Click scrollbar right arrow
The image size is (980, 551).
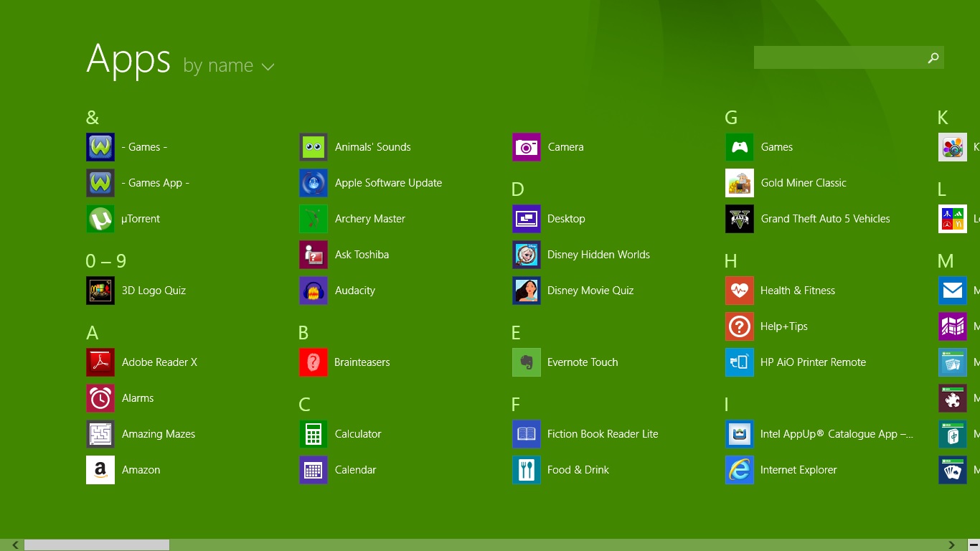pyautogui.click(x=952, y=545)
